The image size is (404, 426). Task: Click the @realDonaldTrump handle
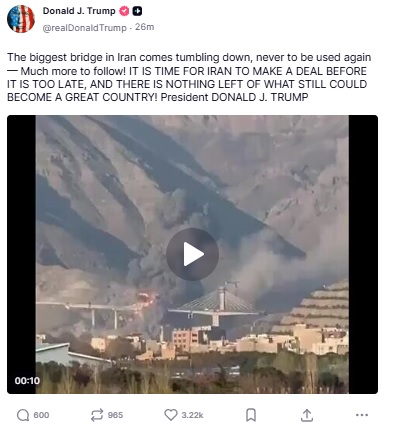(x=85, y=28)
